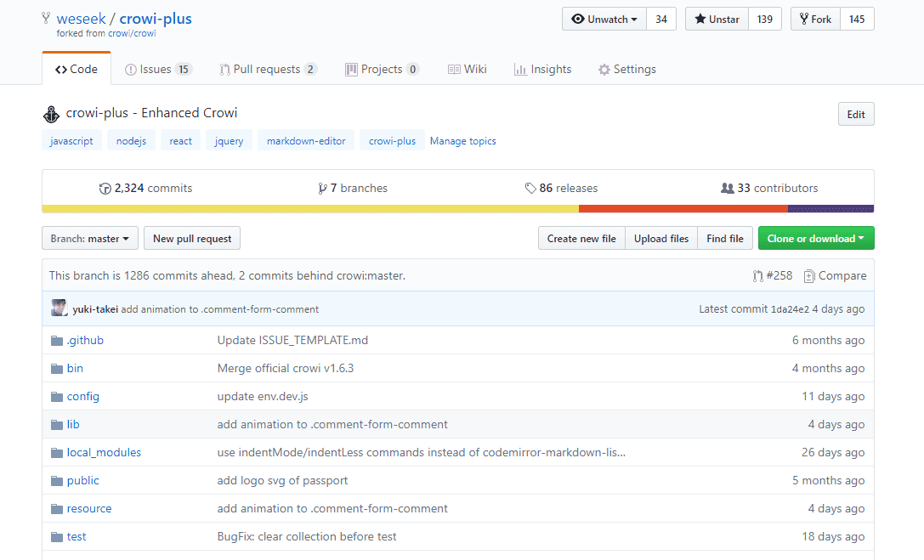Screen dimensions: 924x560
Task: Open the Unwatch notifications dropdown
Action: pyautogui.click(x=604, y=20)
